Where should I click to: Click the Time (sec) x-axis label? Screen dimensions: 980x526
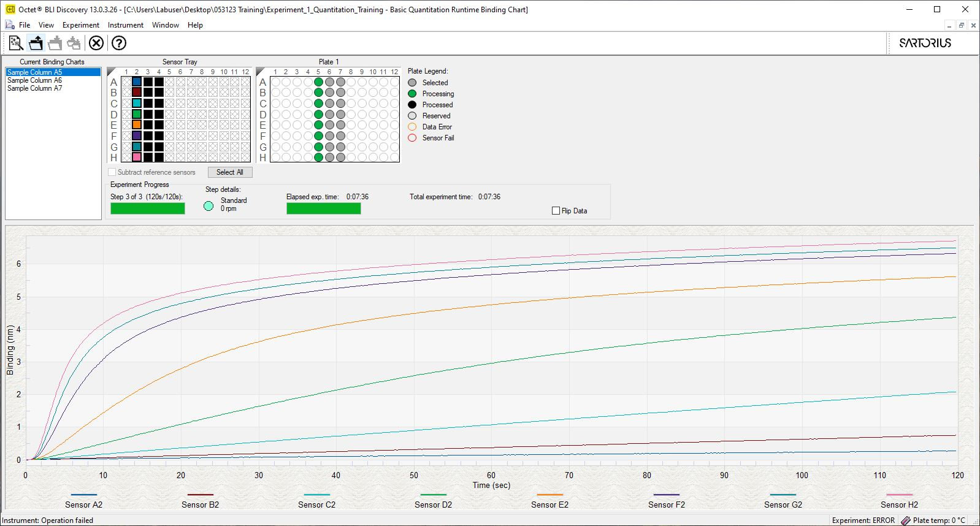[x=491, y=486]
